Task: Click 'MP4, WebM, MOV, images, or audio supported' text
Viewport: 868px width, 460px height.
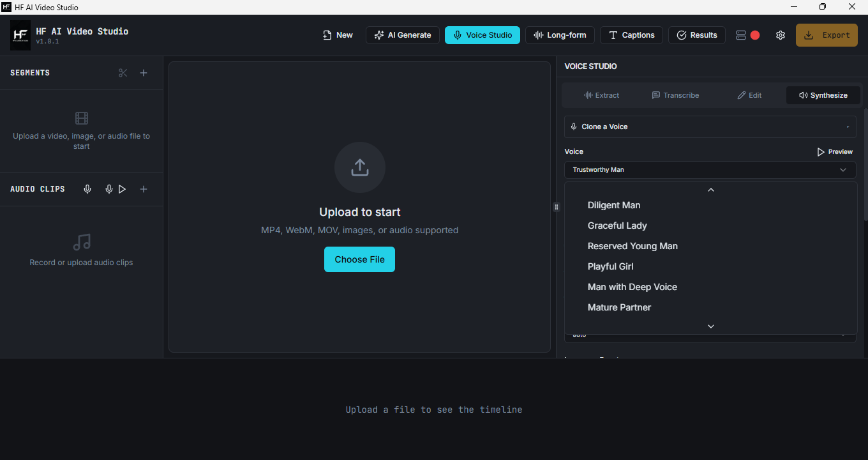Action: 360,230
